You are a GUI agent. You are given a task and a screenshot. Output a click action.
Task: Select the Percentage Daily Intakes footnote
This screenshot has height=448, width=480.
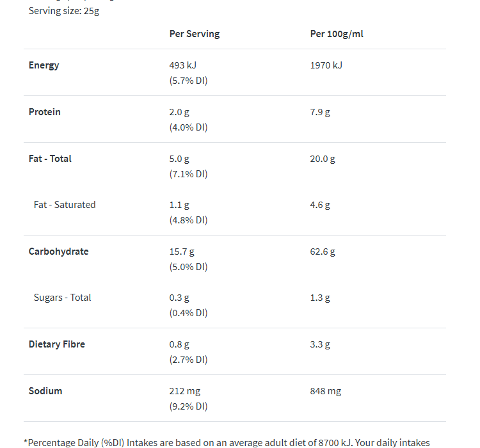click(x=227, y=442)
